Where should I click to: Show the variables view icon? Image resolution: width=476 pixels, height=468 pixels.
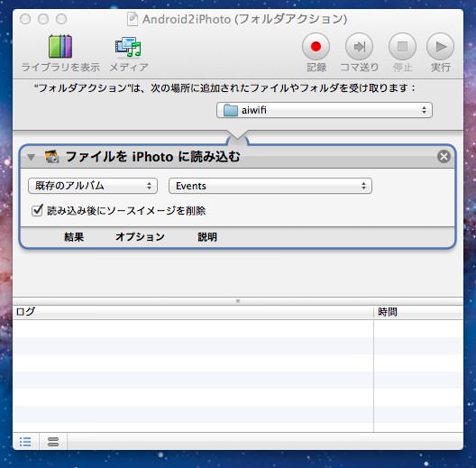pos(53,442)
